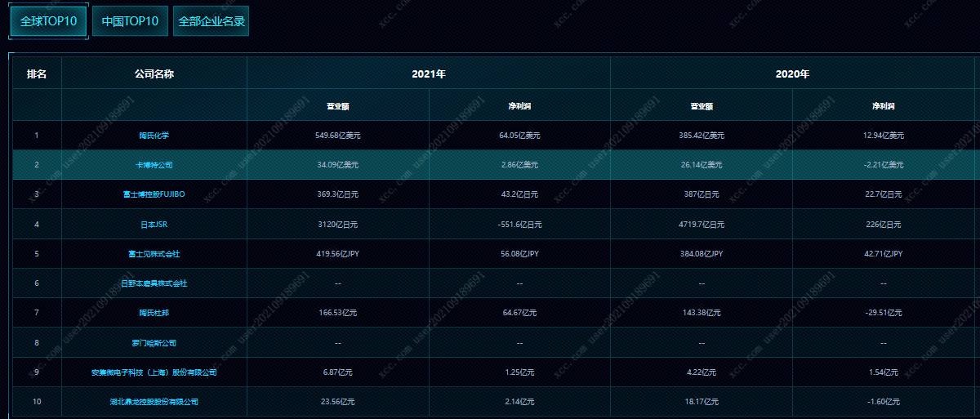Select the 日本JSR company link
Screen dimensions: 980x419
click(x=154, y=224)
